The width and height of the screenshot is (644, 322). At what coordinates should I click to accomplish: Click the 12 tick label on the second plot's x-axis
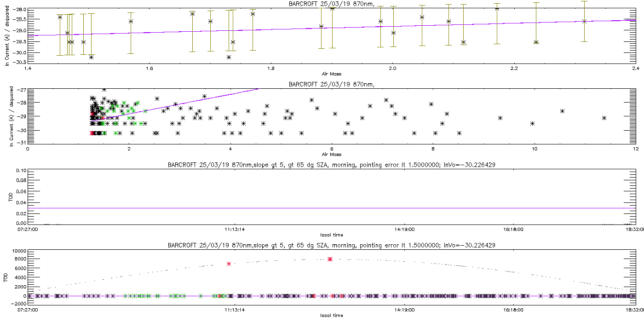[x=635, y=149]
